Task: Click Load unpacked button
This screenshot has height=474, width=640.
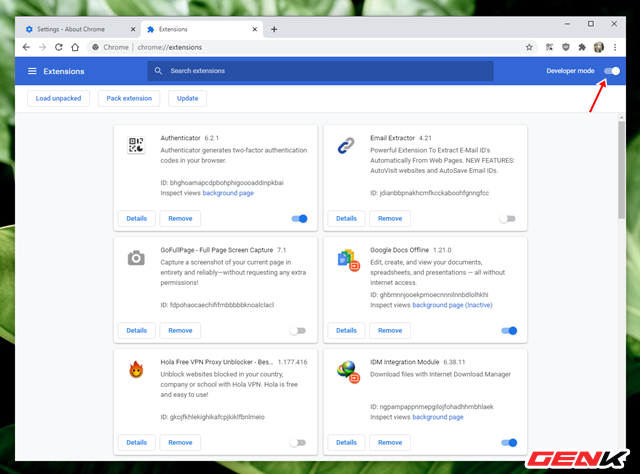Action: click(x=58, y=98)
